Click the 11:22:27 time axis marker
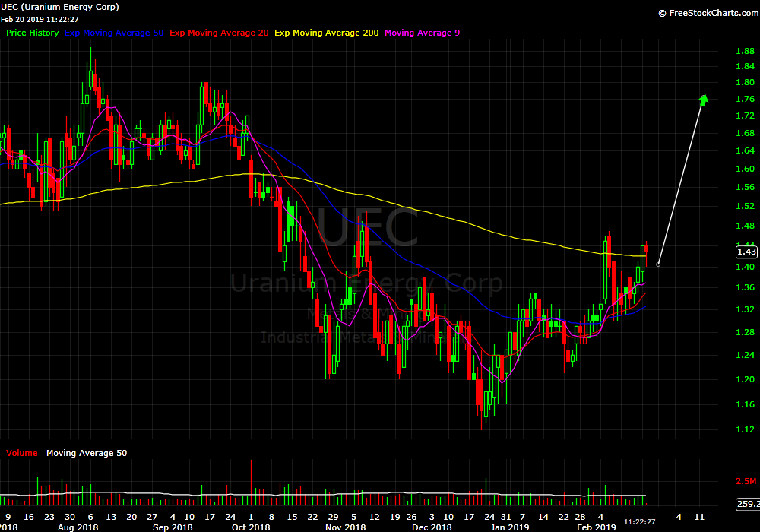760x532 pixels. 639,522
